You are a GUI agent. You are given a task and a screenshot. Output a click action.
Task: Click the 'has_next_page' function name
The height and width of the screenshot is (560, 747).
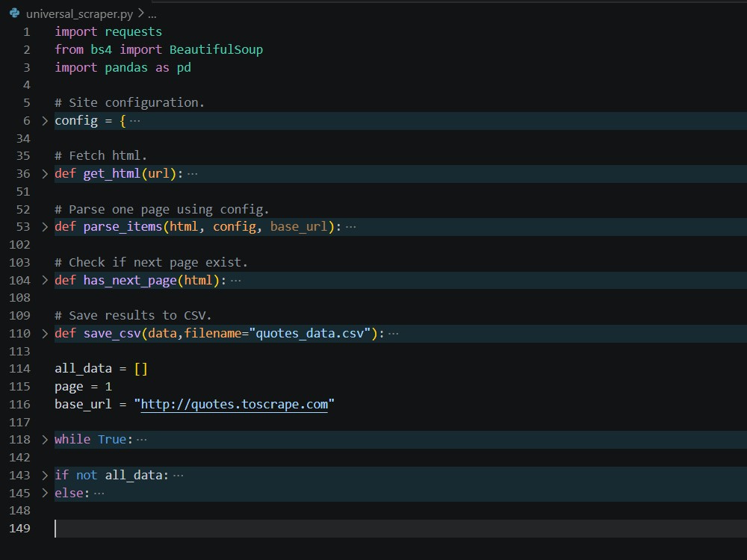pyautogui.click(x=129, y=280)
